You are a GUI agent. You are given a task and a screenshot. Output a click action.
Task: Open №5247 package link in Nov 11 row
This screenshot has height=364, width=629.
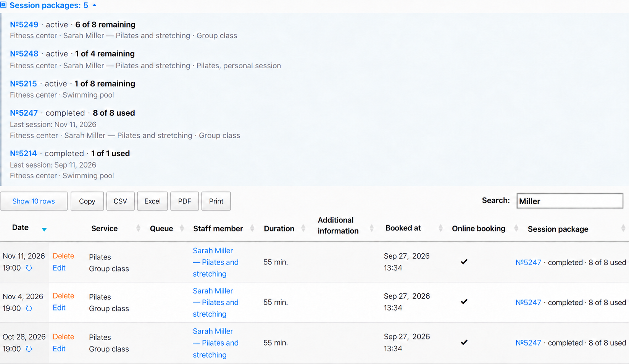point(528,263)
